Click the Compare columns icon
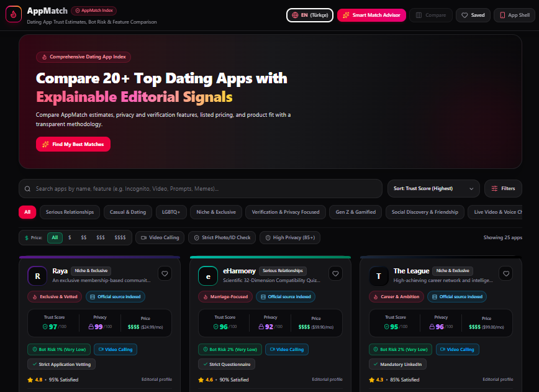The image size is (539, 392). tap(419, 15)
